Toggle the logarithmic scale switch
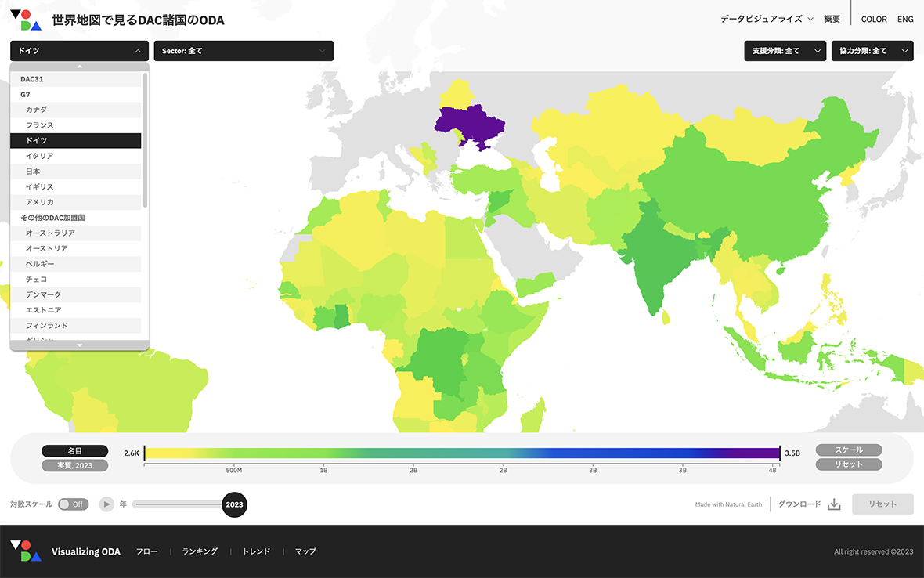Viewport: 924px width, 578px height. coord(73,504)
